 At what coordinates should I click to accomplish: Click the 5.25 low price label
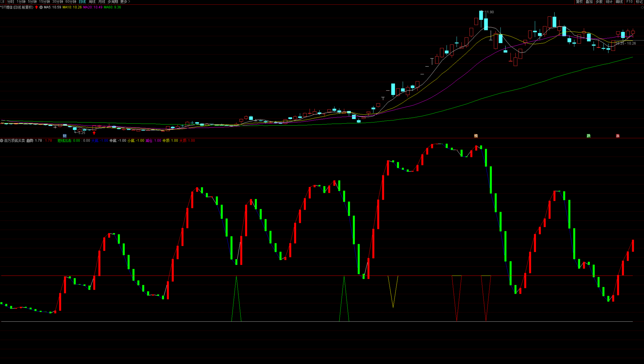point(82,133)
